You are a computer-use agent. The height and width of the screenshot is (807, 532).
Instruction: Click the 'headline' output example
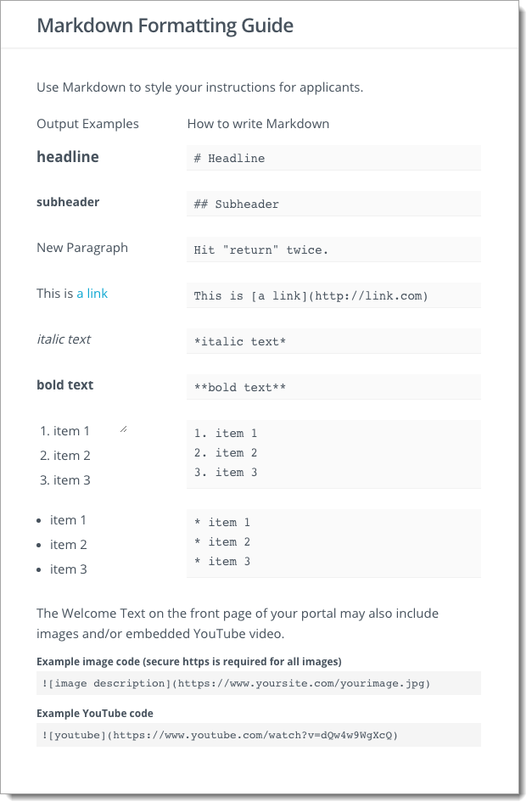(x=68, y=156)
